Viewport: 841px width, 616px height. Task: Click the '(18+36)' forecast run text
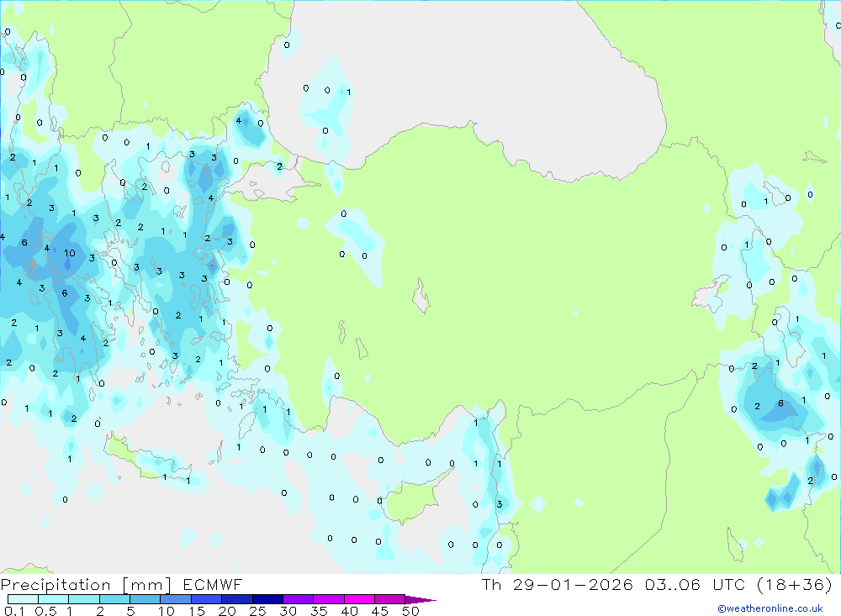(x=795, y=584)
